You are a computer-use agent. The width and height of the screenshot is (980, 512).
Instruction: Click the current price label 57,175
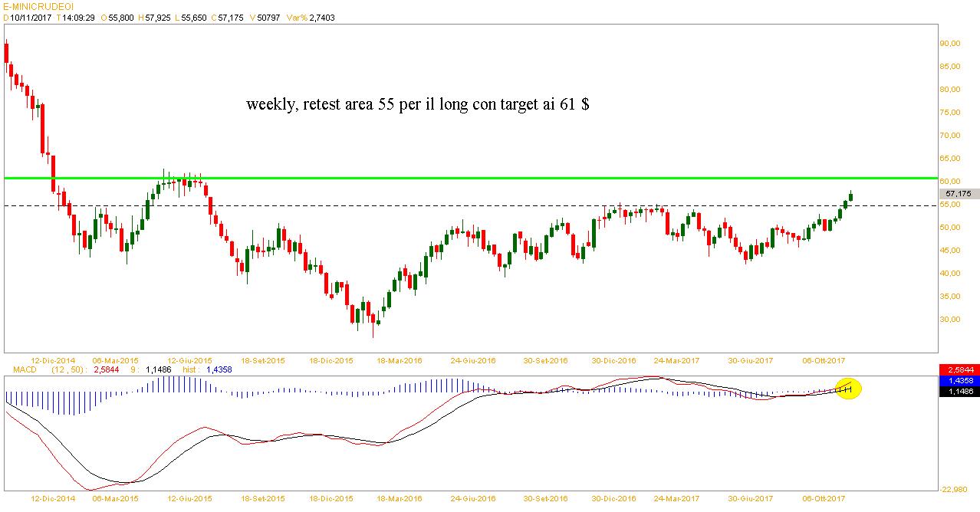click(959, 194)
